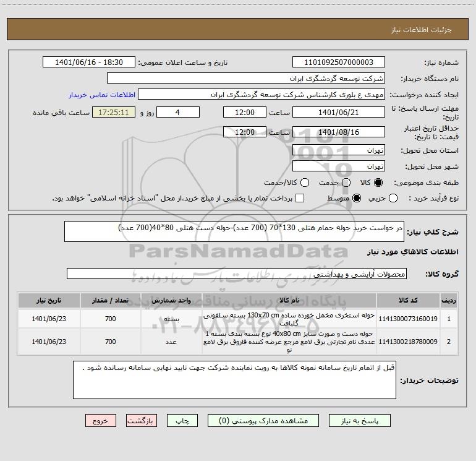Screen dimensions: 476x461
Task: Choose the جزیی purchase type radio
Action: 393,198
